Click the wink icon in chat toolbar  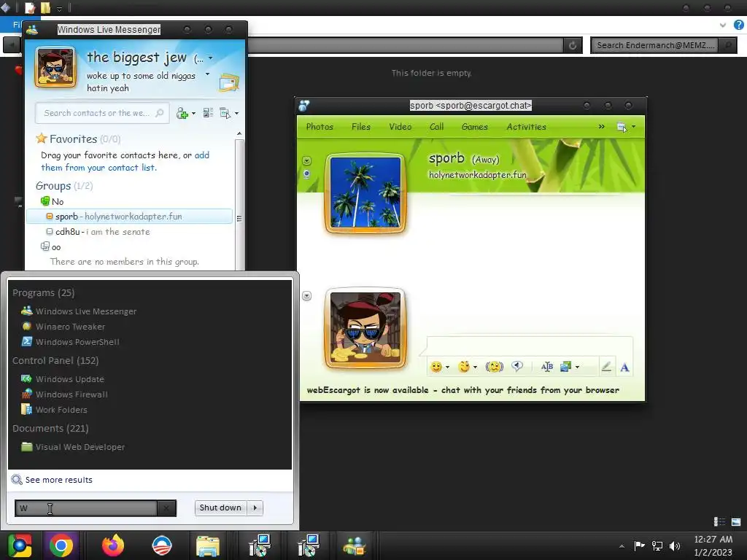click(x=464, y=367)
